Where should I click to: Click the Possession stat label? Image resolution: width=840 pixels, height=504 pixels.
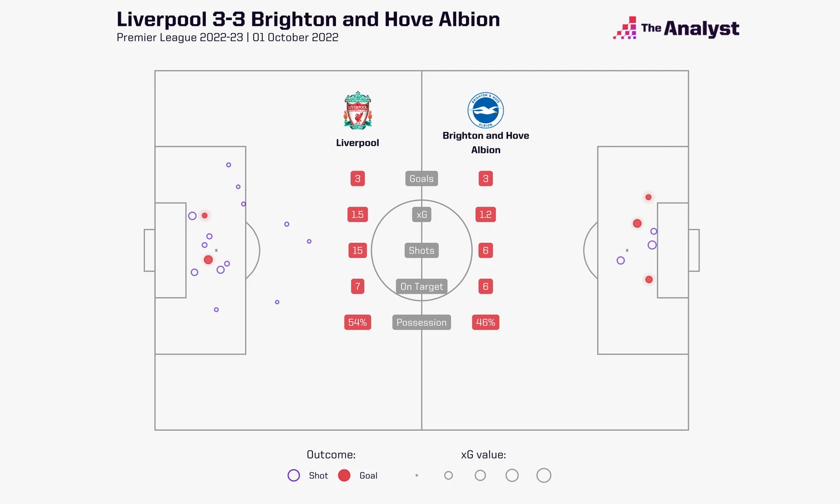tap(422, 322)
